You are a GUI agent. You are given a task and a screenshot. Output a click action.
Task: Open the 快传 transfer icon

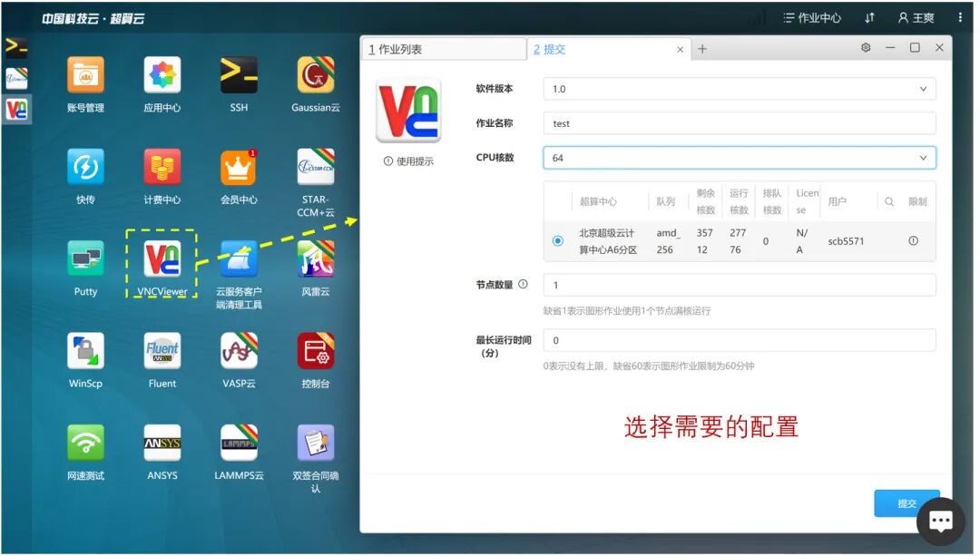85,167
